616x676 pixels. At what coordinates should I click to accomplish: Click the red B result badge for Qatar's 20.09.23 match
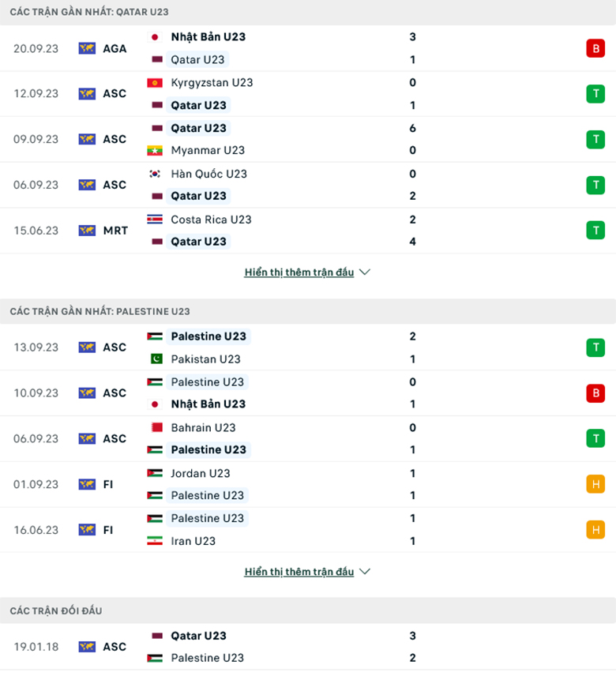point(595,48)
